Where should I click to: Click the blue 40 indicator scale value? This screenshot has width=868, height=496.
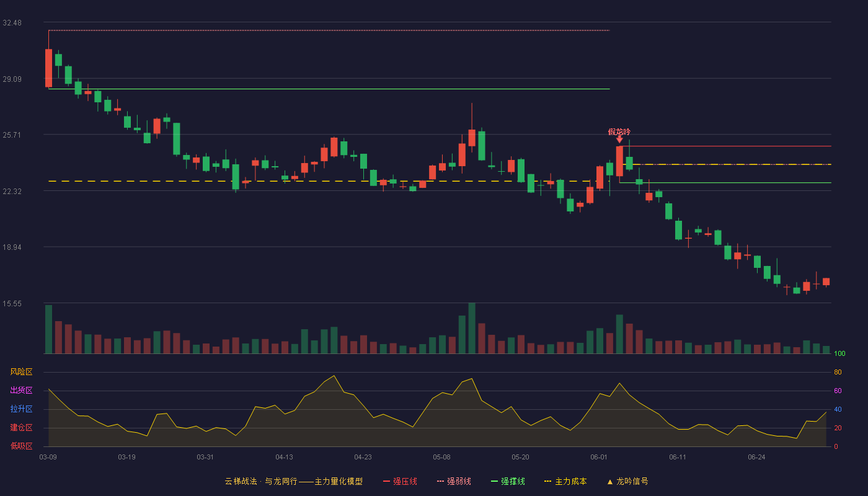coord(838,409)
